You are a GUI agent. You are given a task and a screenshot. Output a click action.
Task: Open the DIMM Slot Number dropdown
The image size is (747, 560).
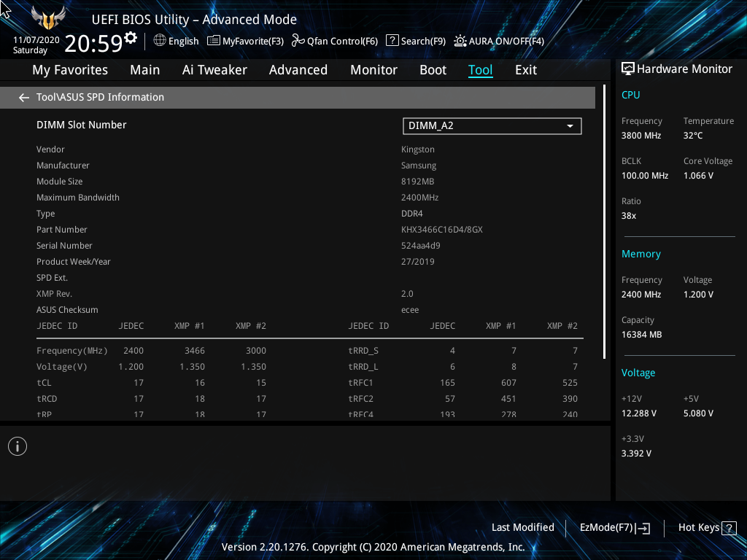pos(492,125)
